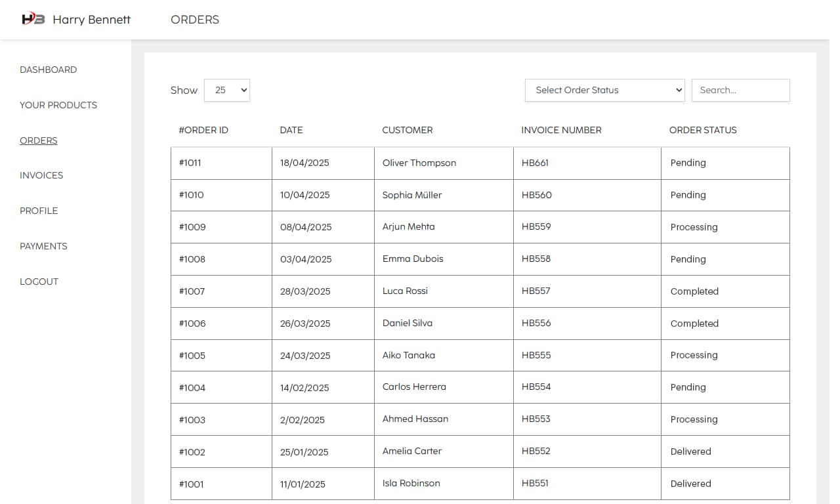Go to Your Products page
This screenshot has height=504, width=840.
coord(58,105)
